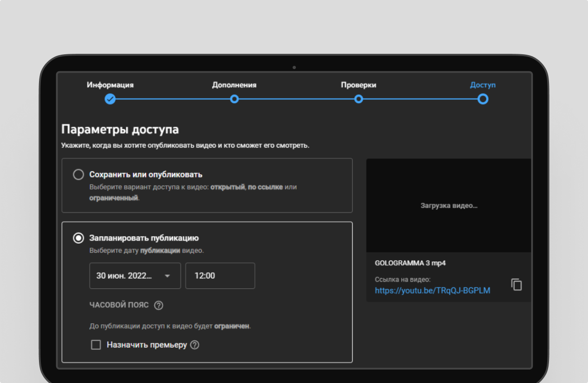
Task: Click the Назначить премьеру label text
Action: coord(147,345)
